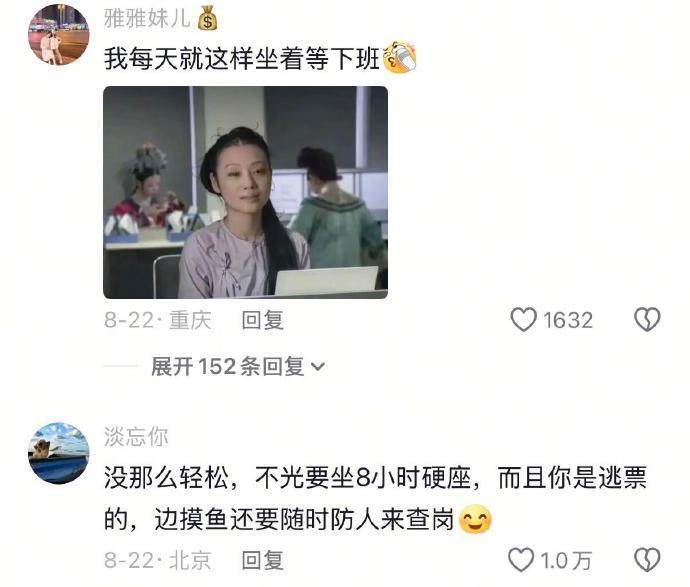Screen dimensions: 690x587
Task: Click the chevron beside 展开152条回复
Action: pos(318,367)
